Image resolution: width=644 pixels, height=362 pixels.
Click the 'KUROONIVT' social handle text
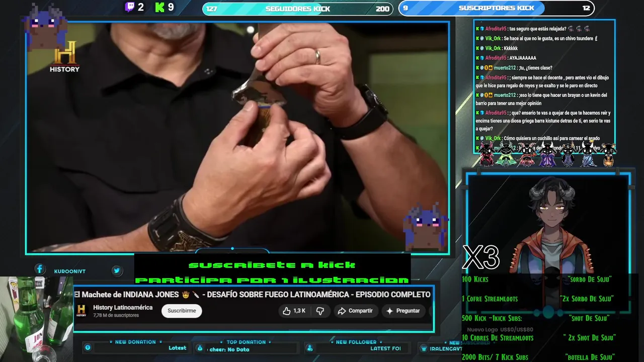click(x=70, y=271)
